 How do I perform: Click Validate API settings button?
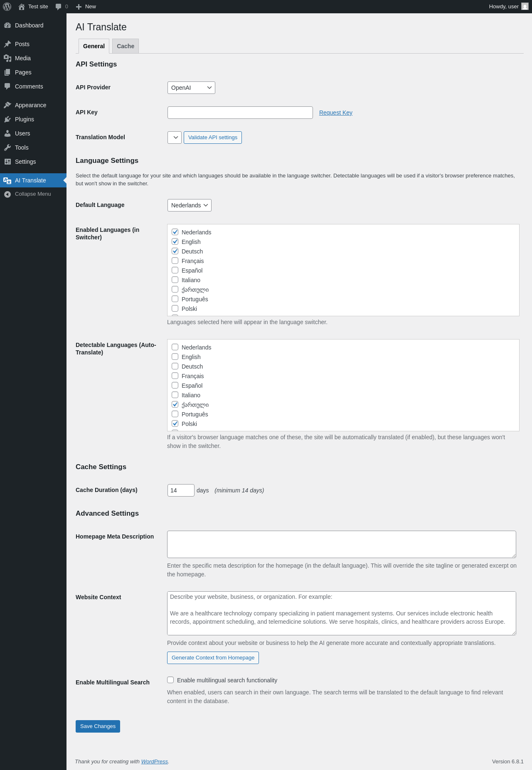point(213,138)
